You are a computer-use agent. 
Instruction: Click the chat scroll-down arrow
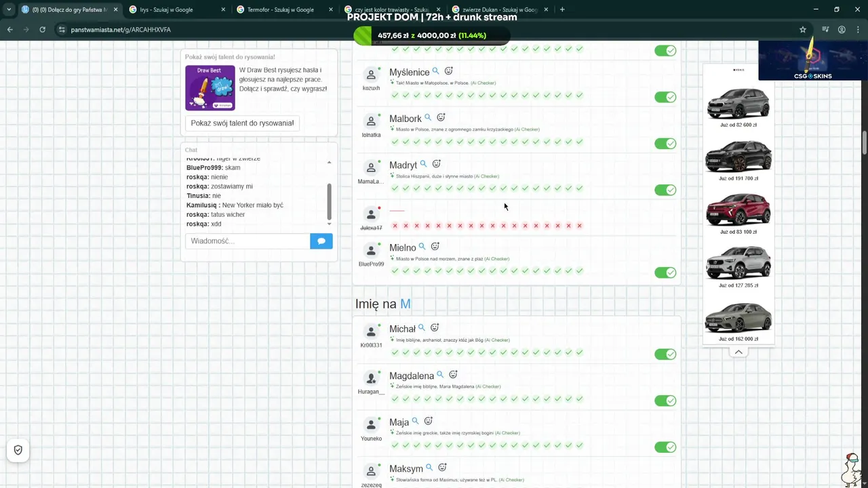point(330,224)
